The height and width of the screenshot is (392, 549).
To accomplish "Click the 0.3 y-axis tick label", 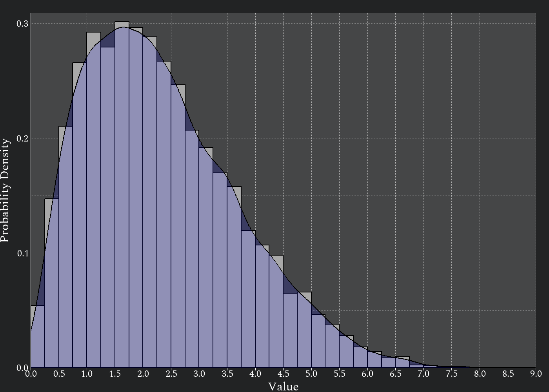I will coord(22,24).
